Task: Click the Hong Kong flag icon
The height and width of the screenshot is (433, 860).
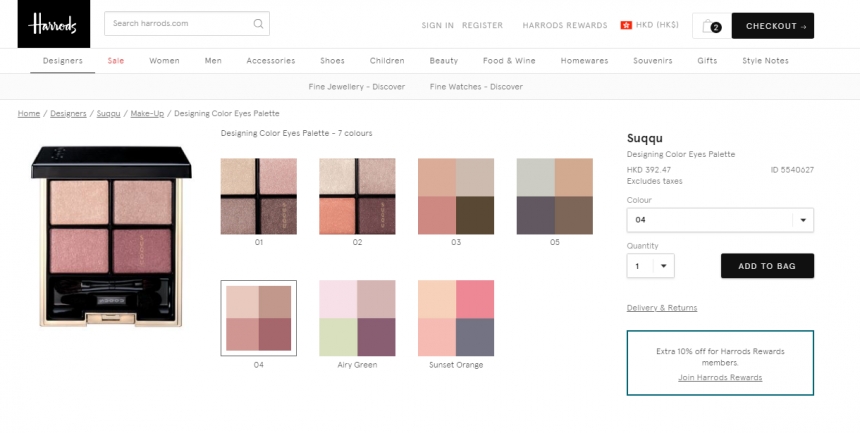Action: [x=626, y=25]
